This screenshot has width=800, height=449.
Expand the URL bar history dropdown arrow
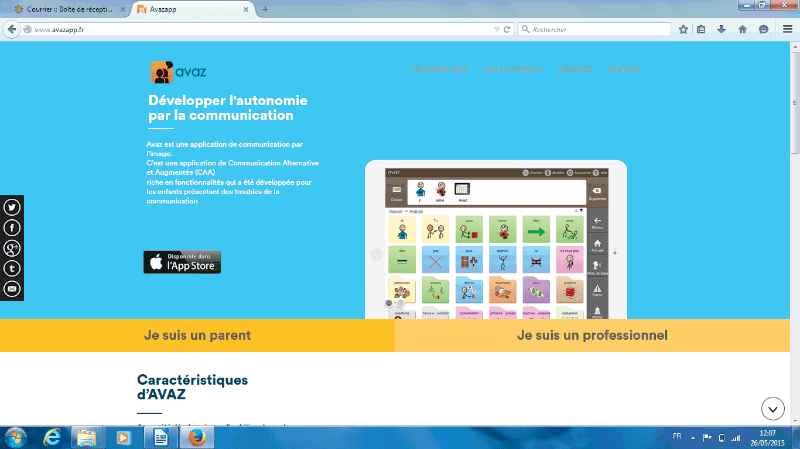coord(496,29)
